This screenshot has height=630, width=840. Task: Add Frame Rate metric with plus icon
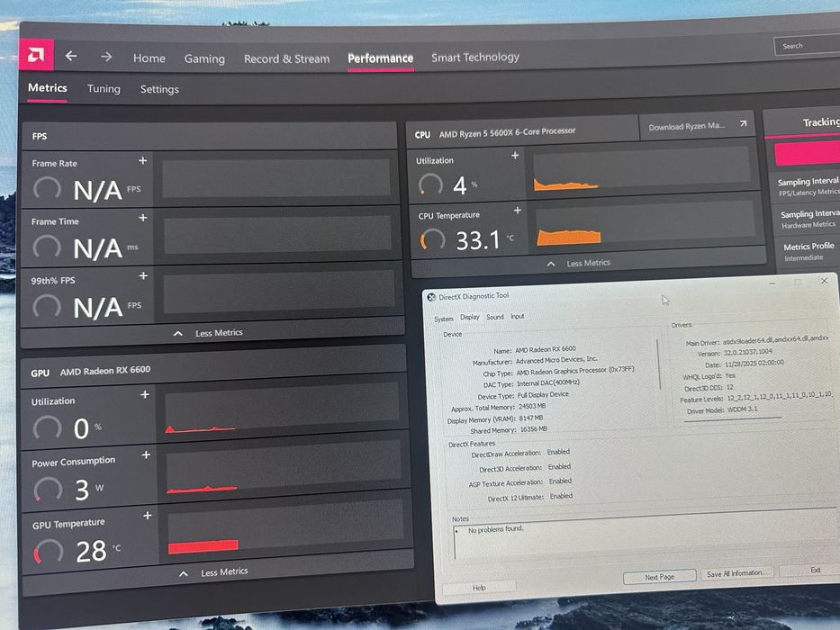[x=142, y=160]
